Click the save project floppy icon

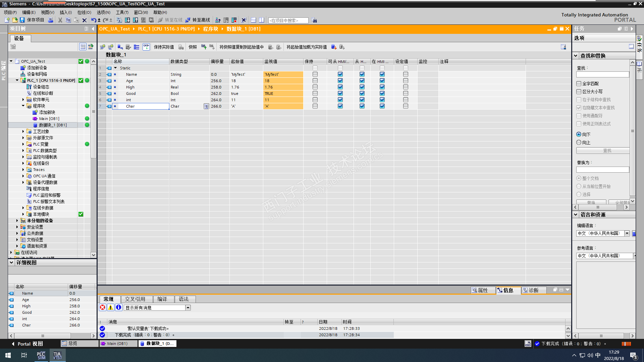[x=22, y=20]
